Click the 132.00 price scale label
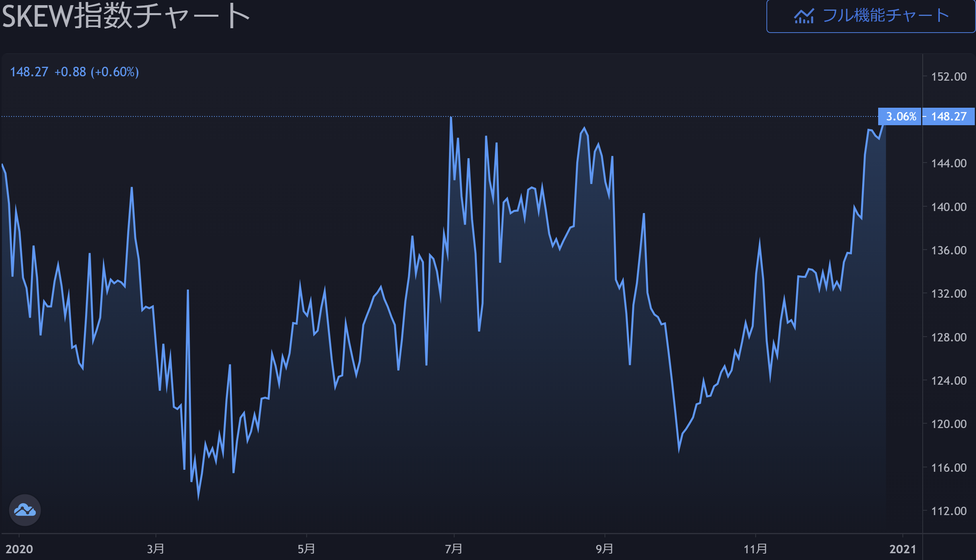976x560 pixels. [x=949, y=294]
